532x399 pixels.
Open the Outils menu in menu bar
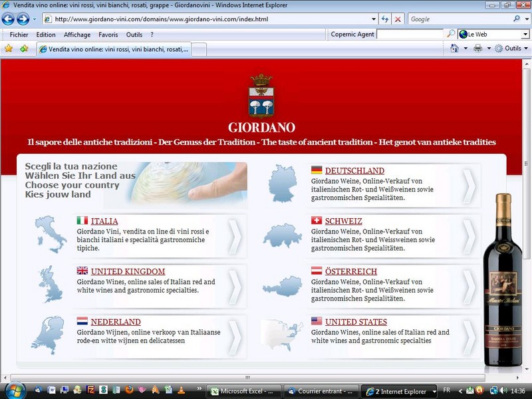tap(134, 35)
